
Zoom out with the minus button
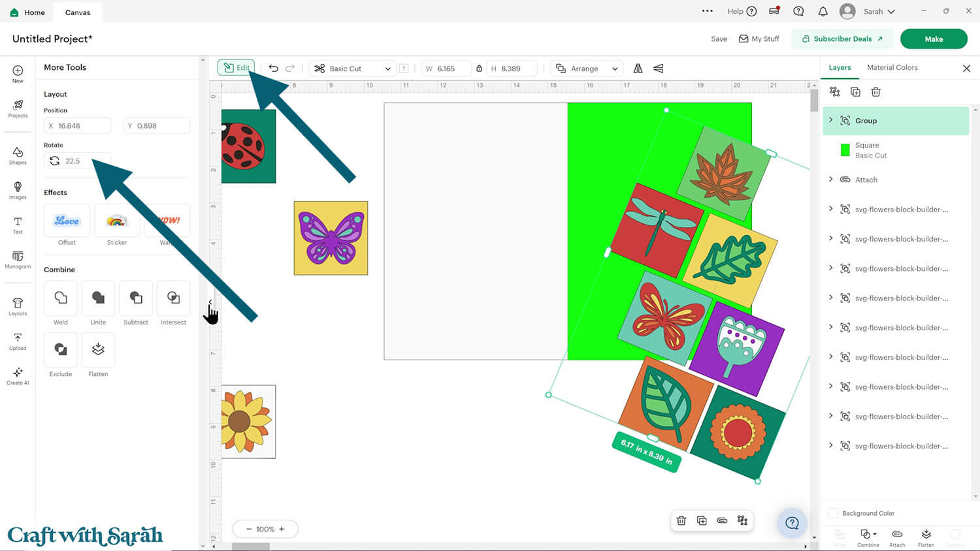coord(249,529)
